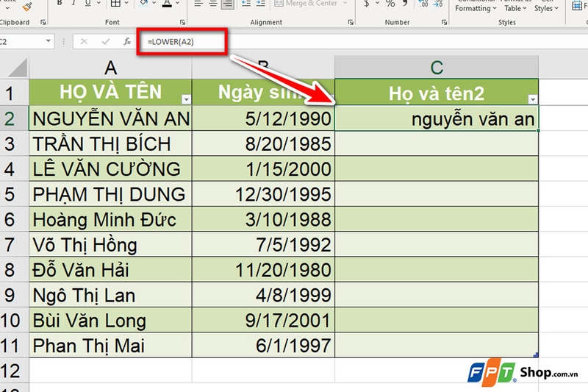Expand the Underline style dropdown
Viewport: 588px width, 392px height.
99,3
